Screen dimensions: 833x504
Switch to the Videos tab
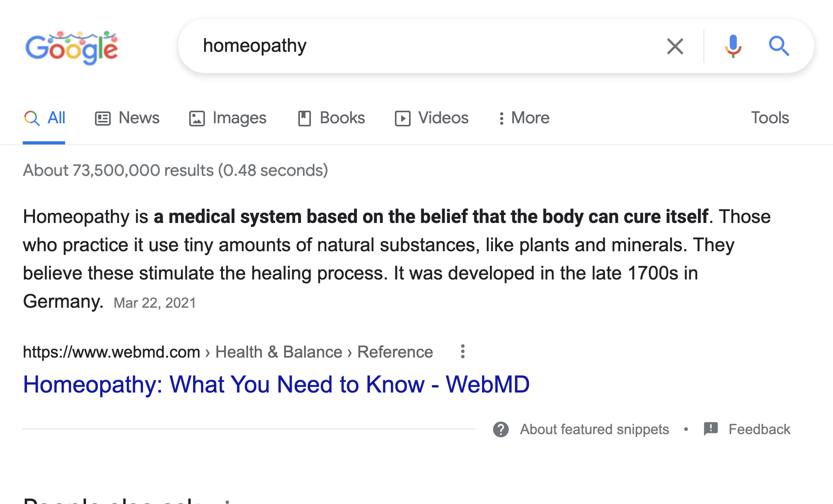[432, 118]
